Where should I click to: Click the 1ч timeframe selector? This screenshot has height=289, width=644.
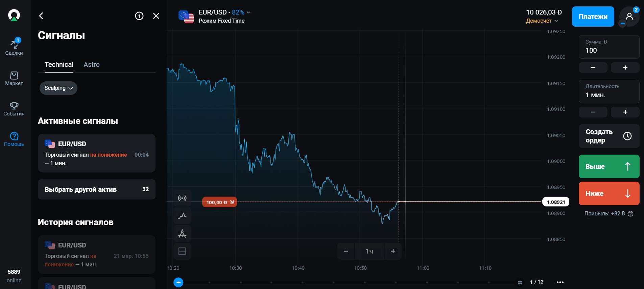click(369, 251)
